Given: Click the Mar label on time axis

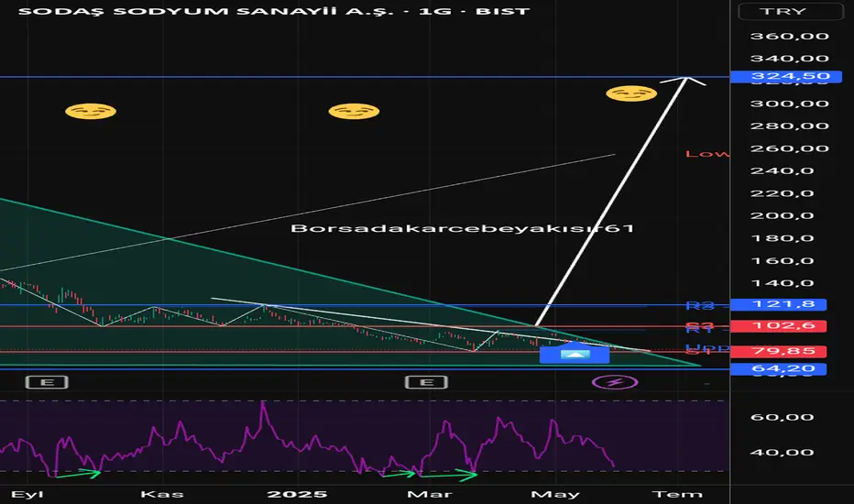Looking at the screenshot, I should (x=430, y=495).
